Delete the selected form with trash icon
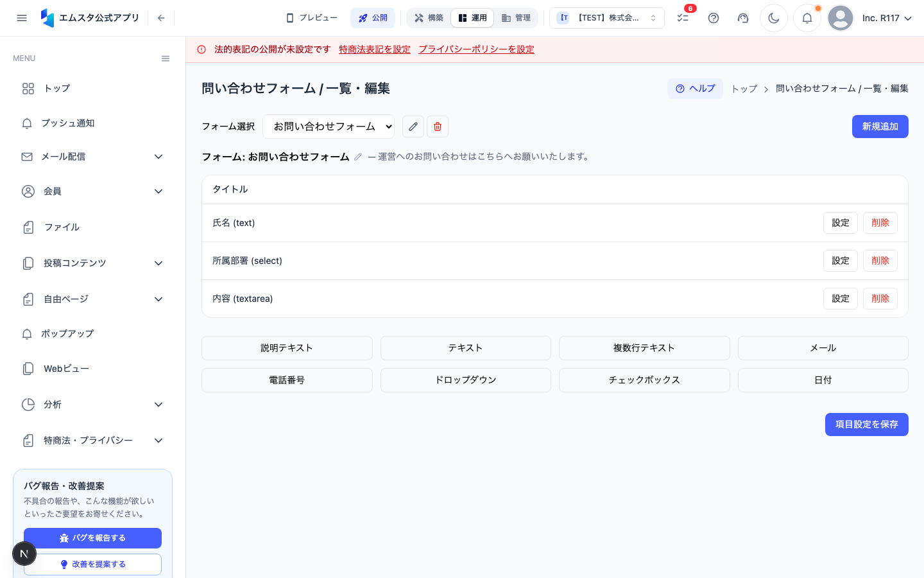 [438, 127]
